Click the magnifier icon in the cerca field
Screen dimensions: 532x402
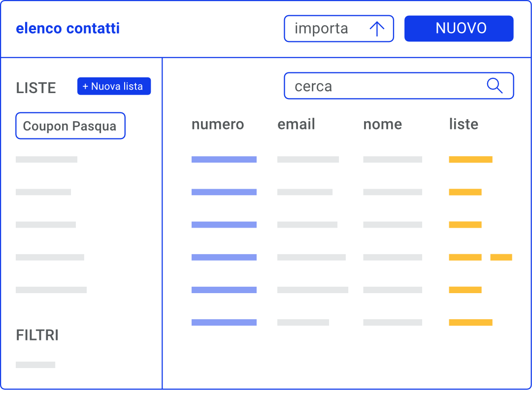495,86
